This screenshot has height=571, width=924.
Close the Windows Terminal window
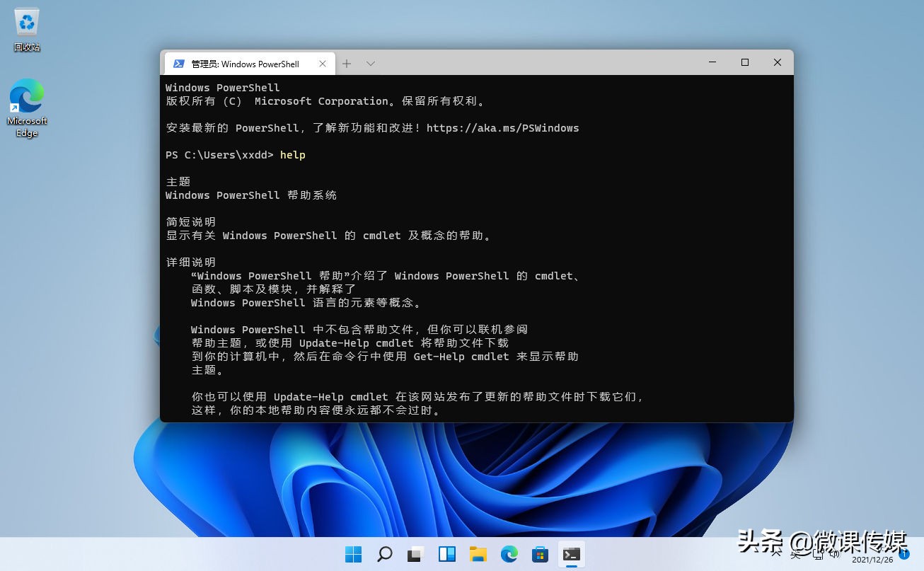click(778, 62)
